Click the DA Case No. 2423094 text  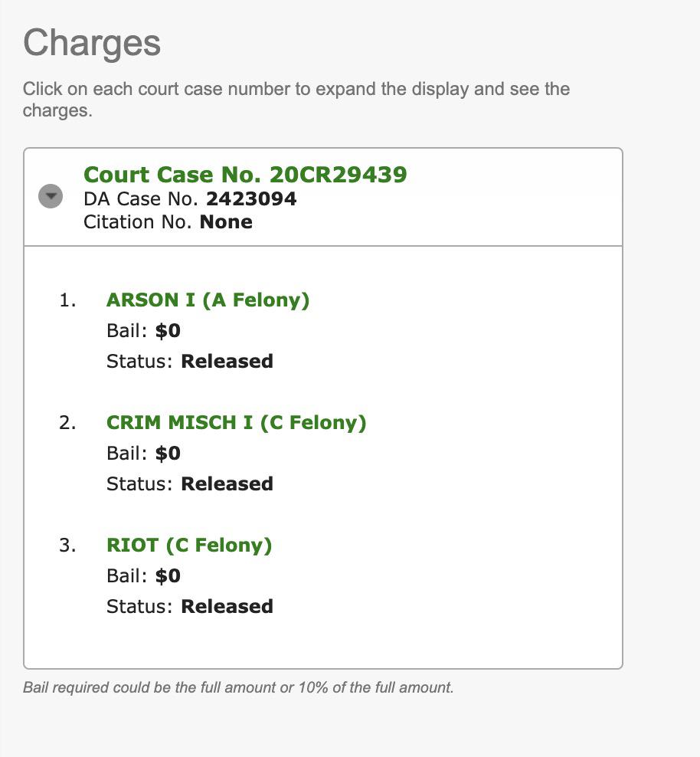[x=190, y=199]
